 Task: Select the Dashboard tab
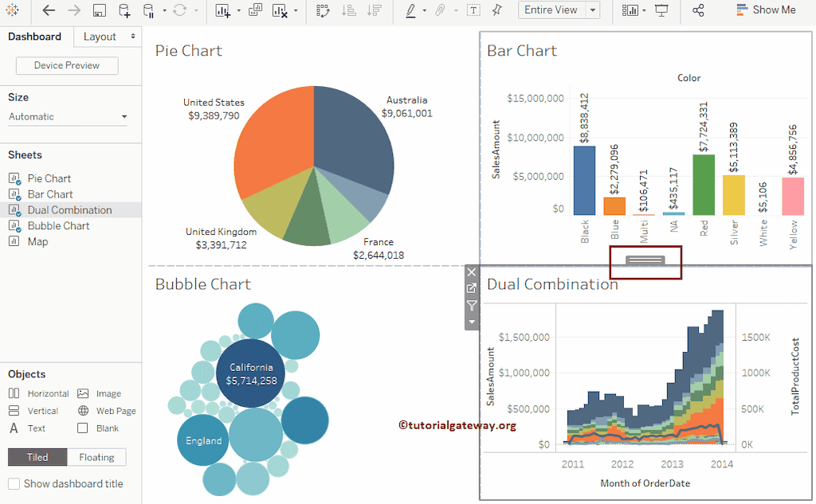point(35,37)
